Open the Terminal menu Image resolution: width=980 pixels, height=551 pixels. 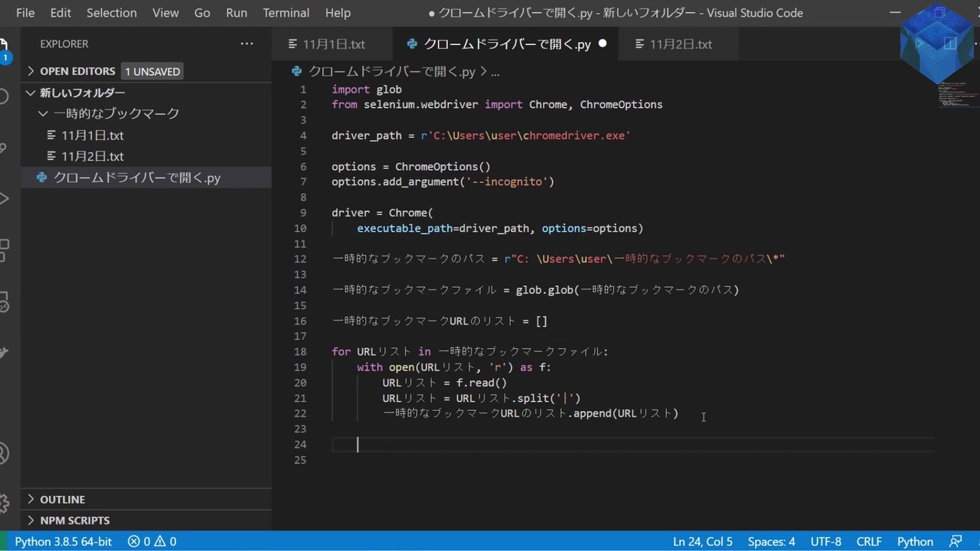(286, 12)
